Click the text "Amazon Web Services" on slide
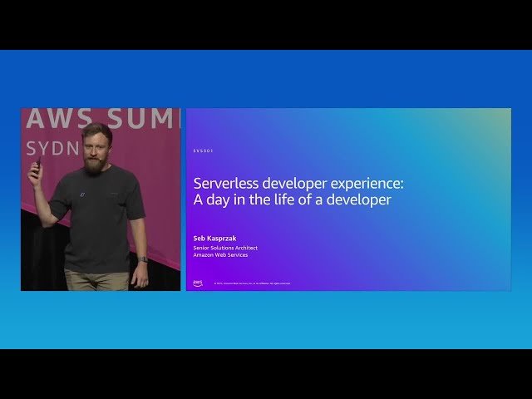The height and width of the screenshot is (399, 532). pyautogui.click(x=220, y=255)
